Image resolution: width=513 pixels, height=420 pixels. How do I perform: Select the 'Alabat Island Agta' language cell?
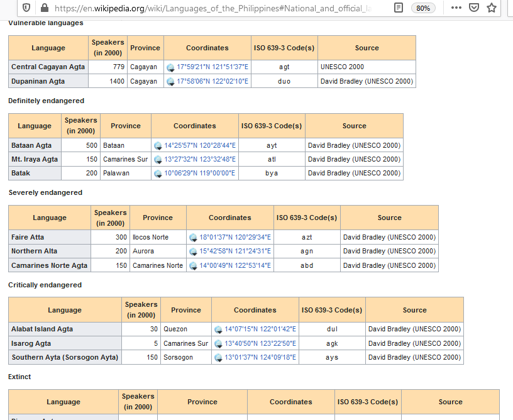[65, 329]
